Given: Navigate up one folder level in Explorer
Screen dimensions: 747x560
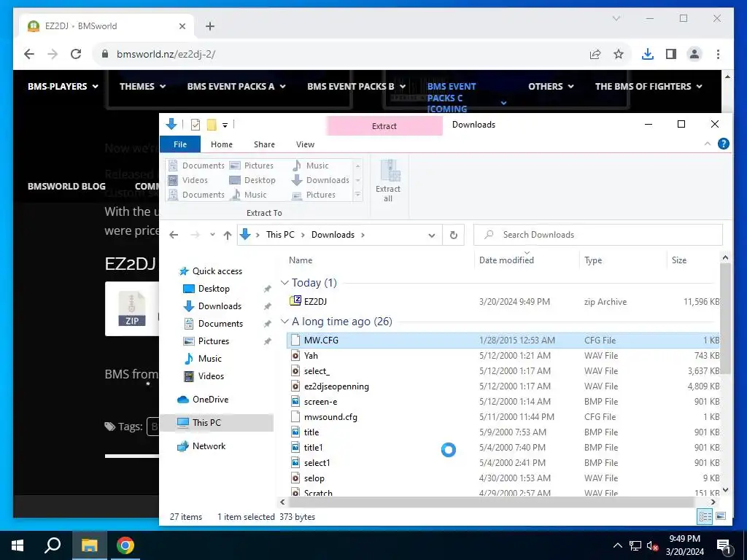Looking at the screenshot, I should click(x=228, y=235).
